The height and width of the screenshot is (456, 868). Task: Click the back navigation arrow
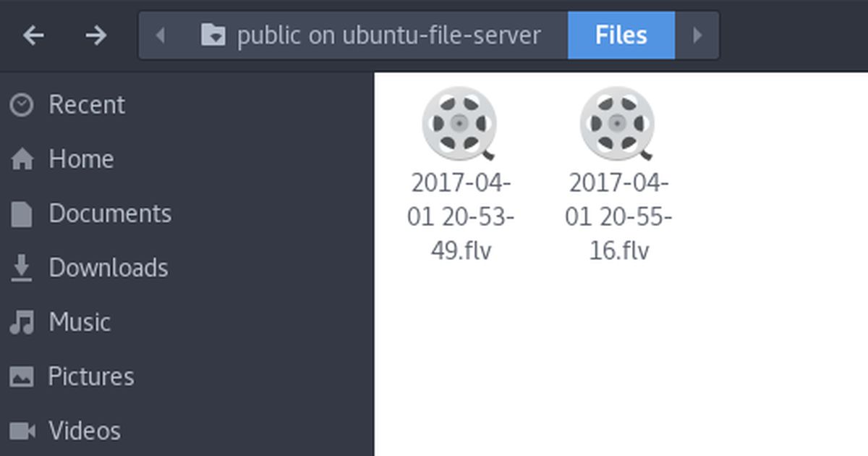point(34,35)
